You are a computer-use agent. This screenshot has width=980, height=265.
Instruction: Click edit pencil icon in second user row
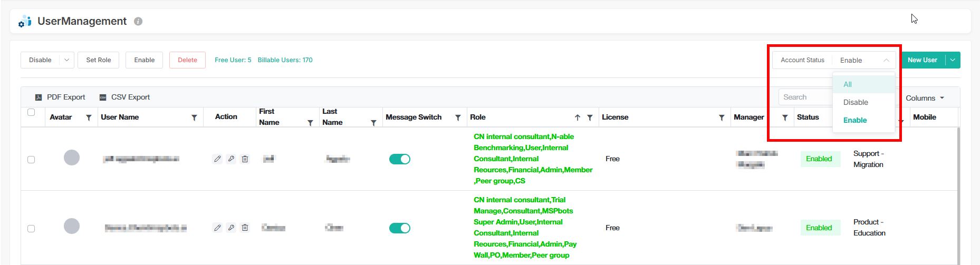click(x=217, y=228)
